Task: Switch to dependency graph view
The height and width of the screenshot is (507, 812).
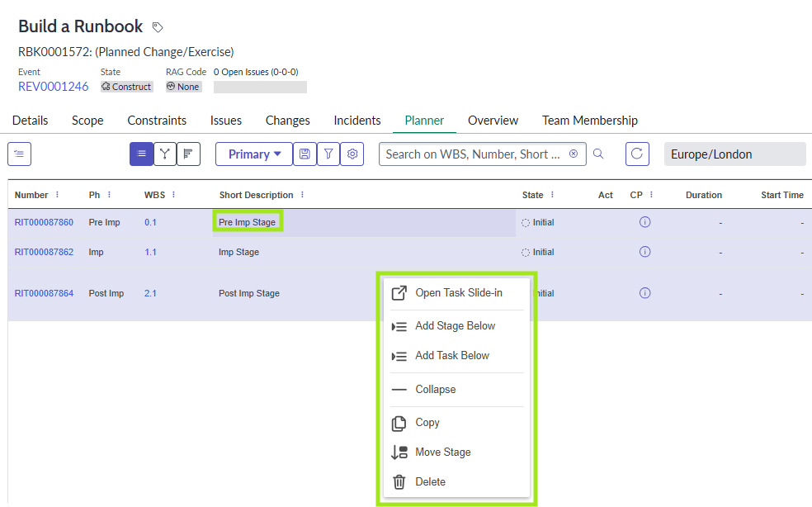Action: coord(165,154)
